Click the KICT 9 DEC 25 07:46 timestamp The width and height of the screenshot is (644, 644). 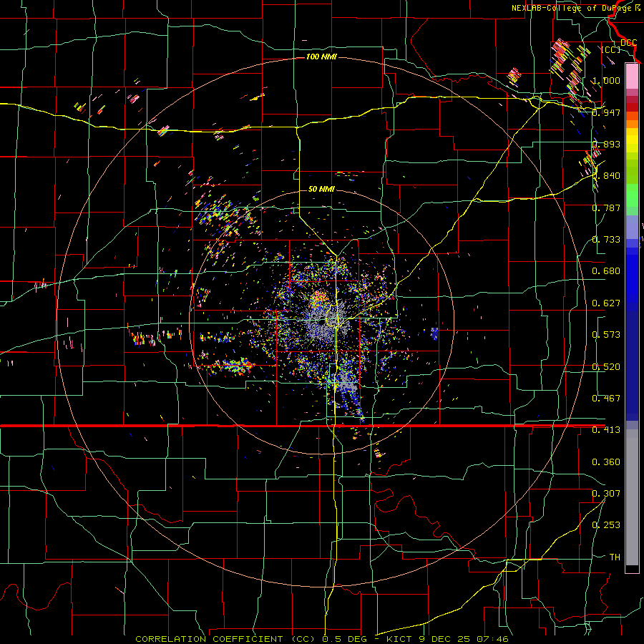pos(447,639)
